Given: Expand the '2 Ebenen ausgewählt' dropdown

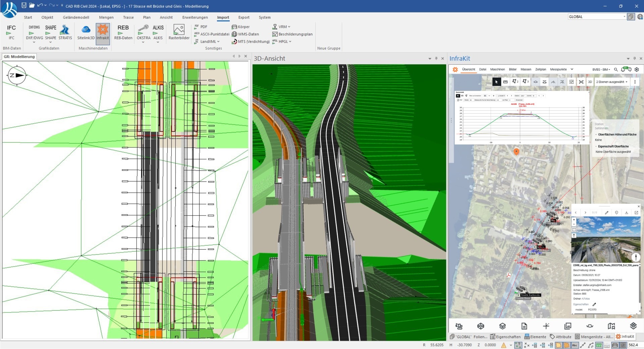Looking at the screenshot, I should 611,82.
